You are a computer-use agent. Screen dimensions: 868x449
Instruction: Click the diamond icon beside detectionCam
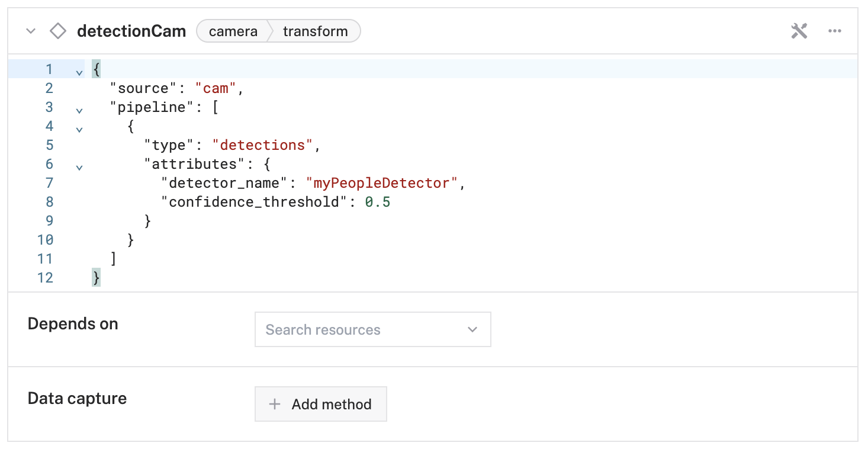pos(57,31)
